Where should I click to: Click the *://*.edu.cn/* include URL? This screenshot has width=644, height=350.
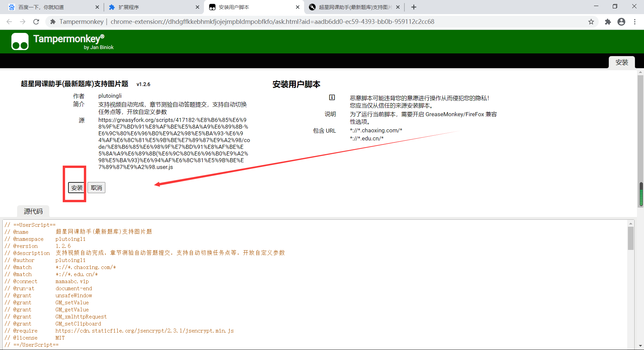(367, 138)
